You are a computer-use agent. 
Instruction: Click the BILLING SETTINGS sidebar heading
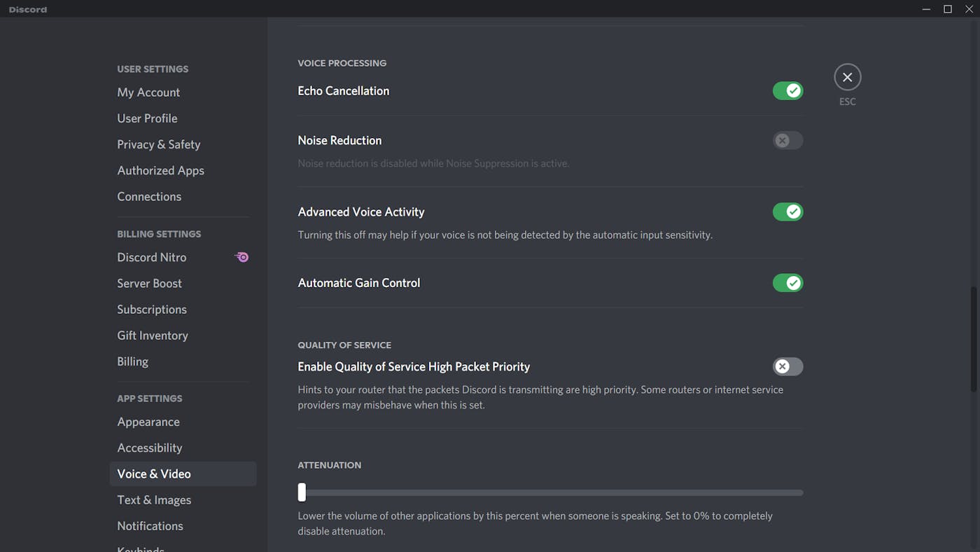tap(159, 234)
